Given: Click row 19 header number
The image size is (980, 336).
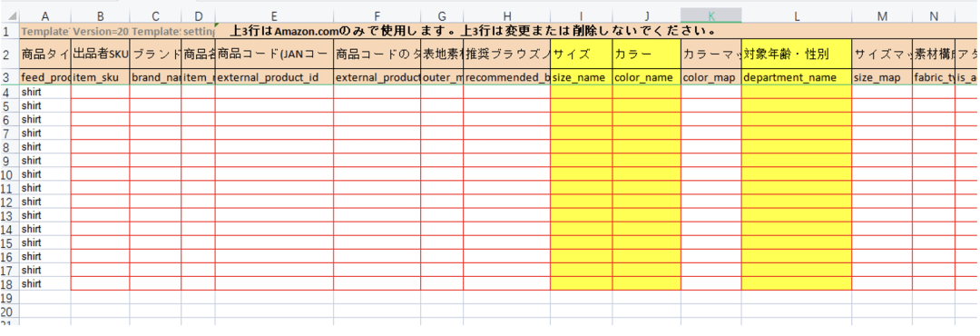Looking at the screenshot, I should (9, 297).
